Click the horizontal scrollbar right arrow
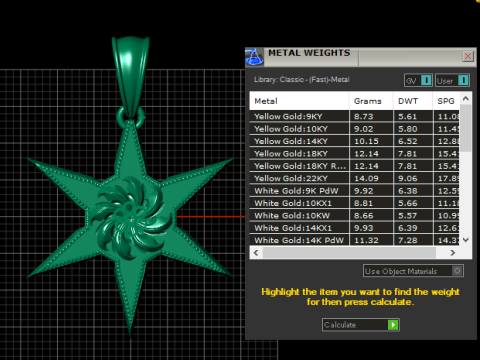 [x=452, y=253]
